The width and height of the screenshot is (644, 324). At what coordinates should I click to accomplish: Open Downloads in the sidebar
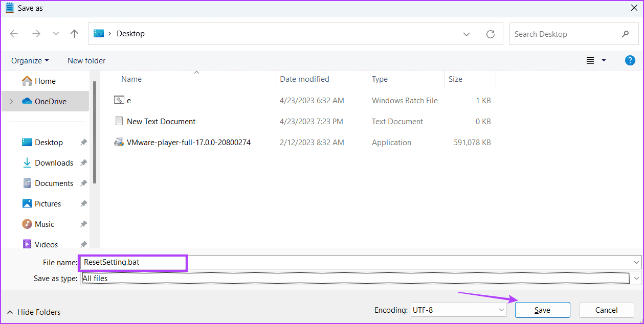coord(54,163)
